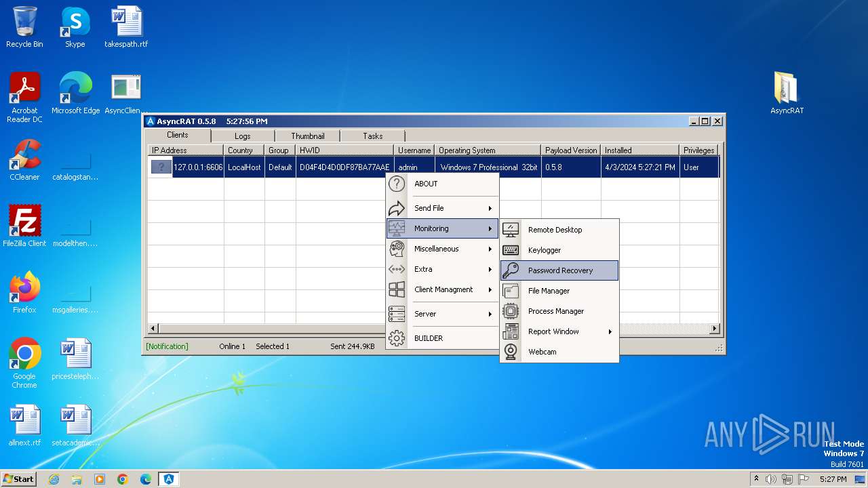Open the Windows Start menu
Image resolution: width=868 pixels, height=488 pixels.
point(19,479)
